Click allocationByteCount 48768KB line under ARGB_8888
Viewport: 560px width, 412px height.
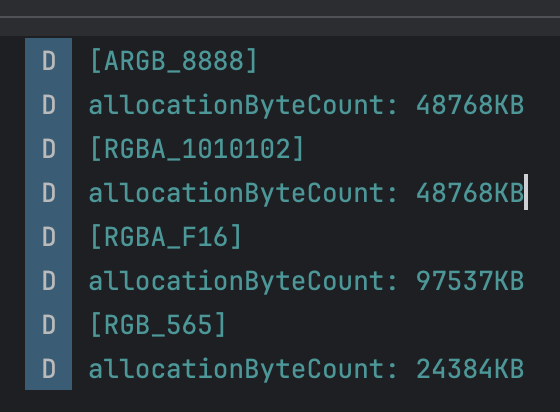[306, 106]
